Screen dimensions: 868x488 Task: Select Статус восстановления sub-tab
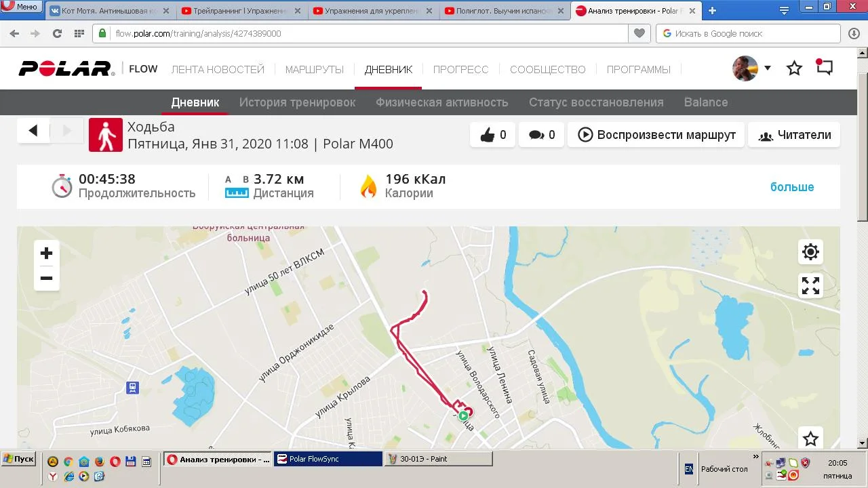596,102
